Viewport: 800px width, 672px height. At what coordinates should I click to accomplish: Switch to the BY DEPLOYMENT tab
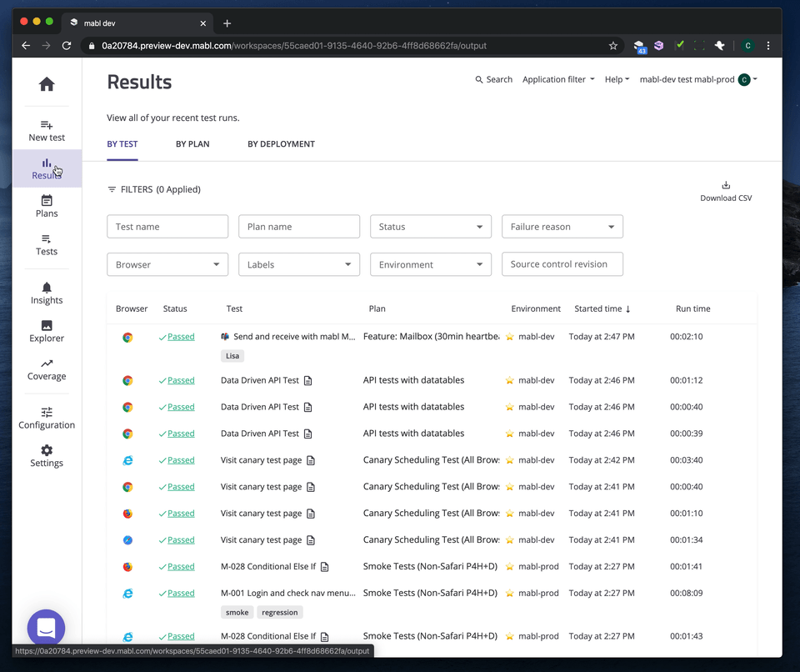click(x=281, y=144)
